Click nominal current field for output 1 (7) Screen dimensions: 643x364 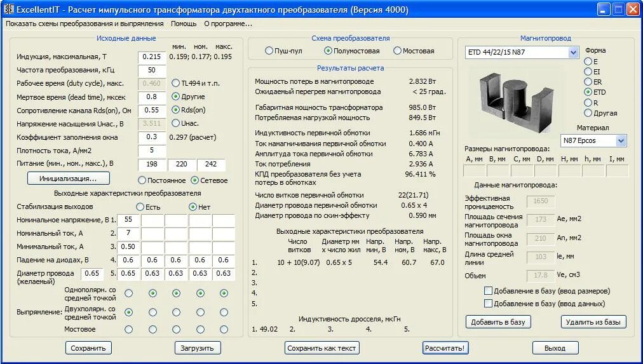(128, 233)
